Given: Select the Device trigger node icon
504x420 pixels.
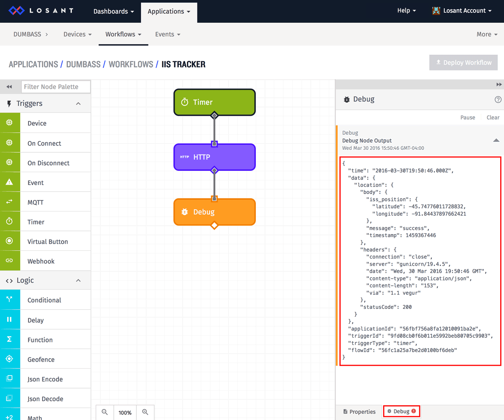Looking at the screenshot, I should coord(10,123).
